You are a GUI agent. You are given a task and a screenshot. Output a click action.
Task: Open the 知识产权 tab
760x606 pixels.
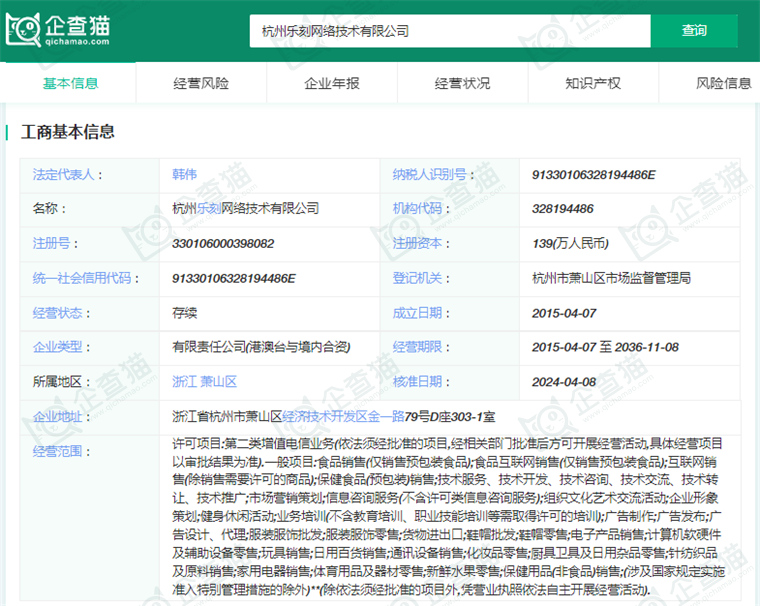(x=593, y=83)
